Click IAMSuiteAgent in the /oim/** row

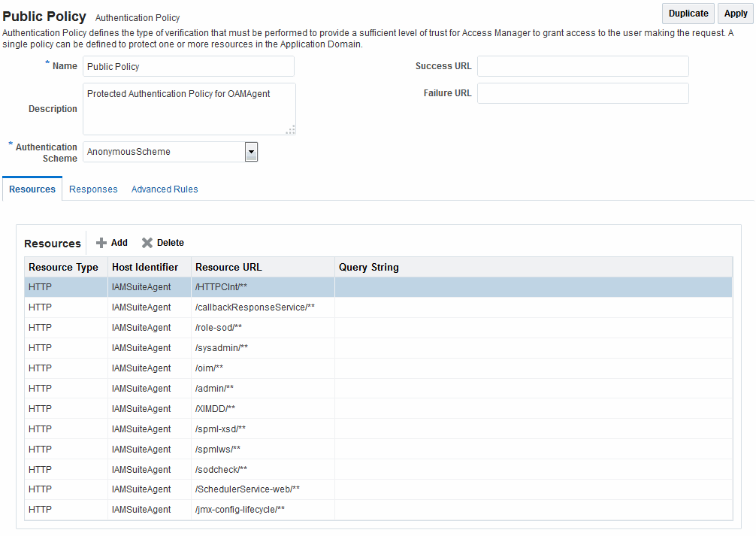coord(141,368)
